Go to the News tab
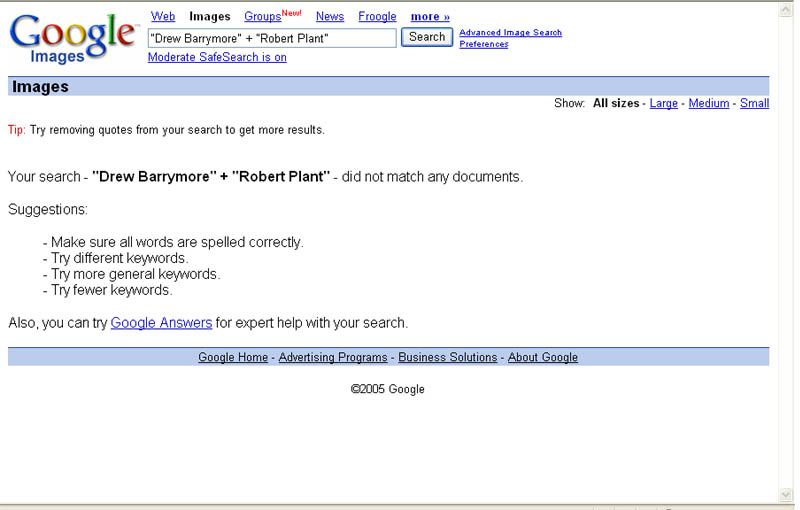This screenshot has height=510, width=800. [330, 16]
